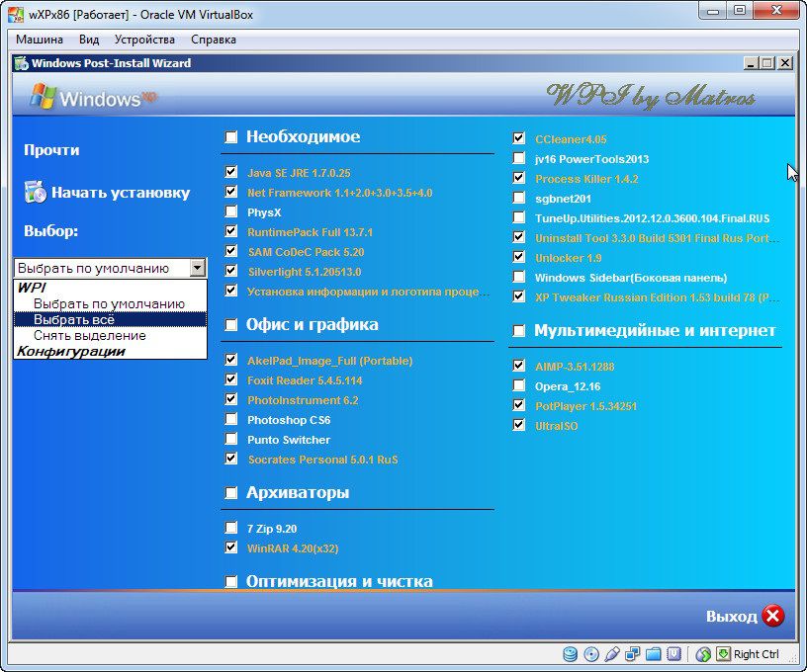Uncheck Java SE JRE 1.7.0.25
This screenshot has height=672, width=807.
231,172
